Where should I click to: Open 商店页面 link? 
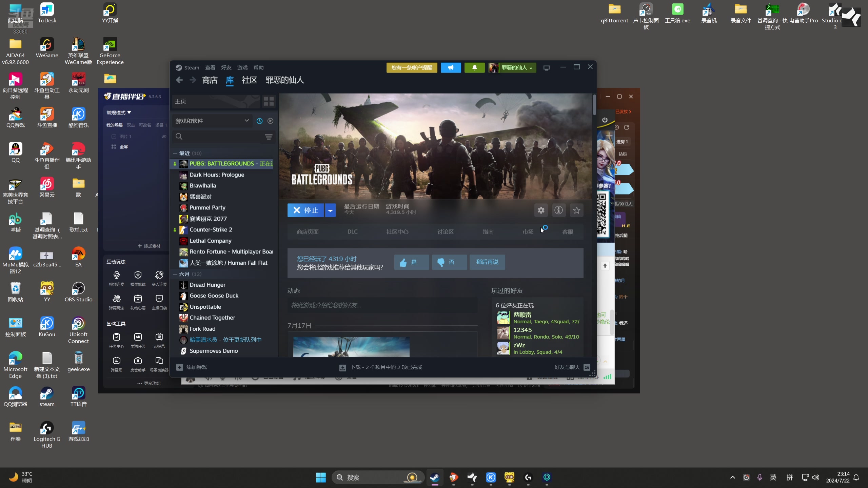tap(308, 231)
